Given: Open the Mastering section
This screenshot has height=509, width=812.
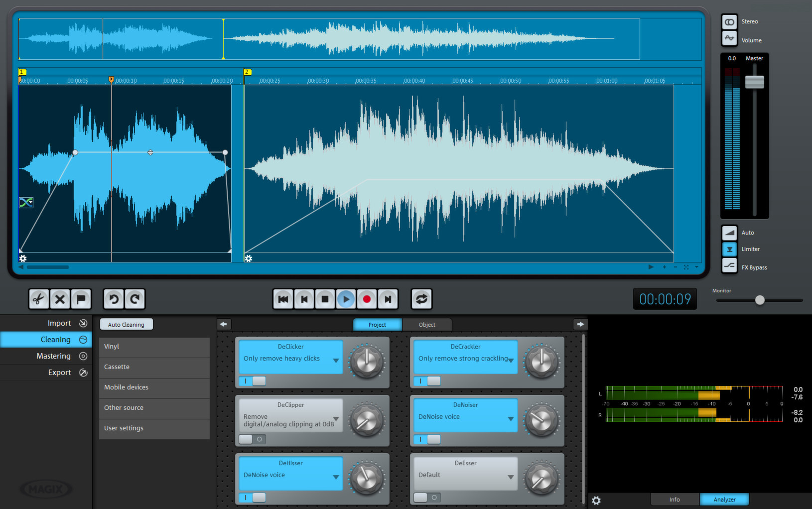Looking at the screenshot, I should pyautogui.click(x=53, y=356).
